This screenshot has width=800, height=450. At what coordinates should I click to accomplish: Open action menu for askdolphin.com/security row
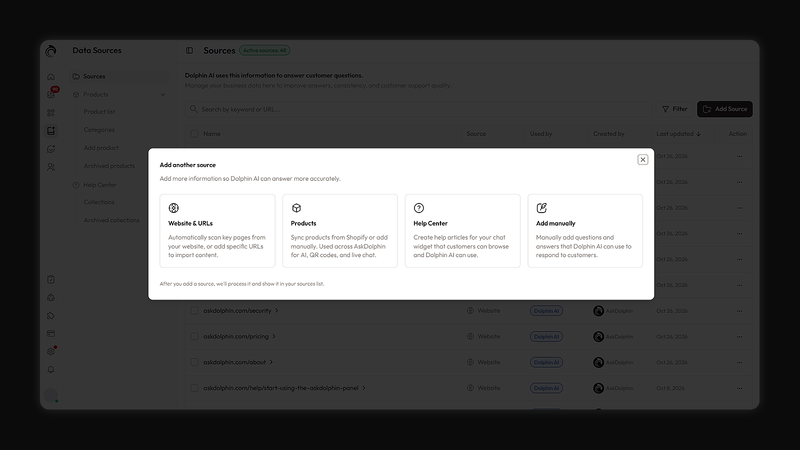pyautogui.click(x=739, y=311)
